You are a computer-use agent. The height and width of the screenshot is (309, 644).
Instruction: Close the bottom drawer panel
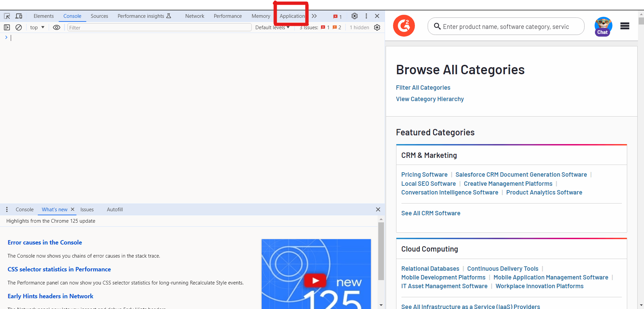pos(378,210)
